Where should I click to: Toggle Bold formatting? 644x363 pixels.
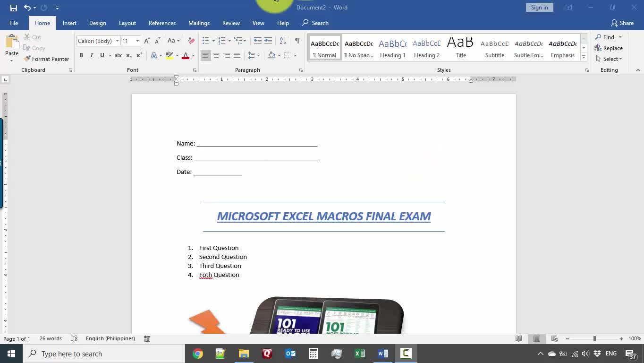pyautogui.click(x=81, y=55)
